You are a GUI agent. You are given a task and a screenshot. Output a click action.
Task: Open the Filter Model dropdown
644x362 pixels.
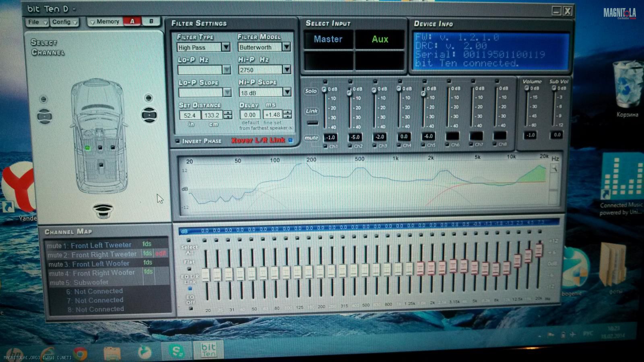pyautogui.click(x=286, y=47)
